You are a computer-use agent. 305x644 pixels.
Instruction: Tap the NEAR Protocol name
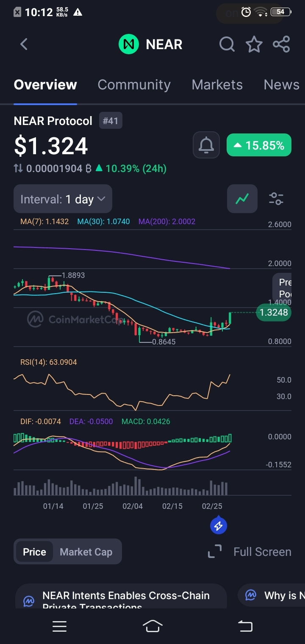click(53, 121)
